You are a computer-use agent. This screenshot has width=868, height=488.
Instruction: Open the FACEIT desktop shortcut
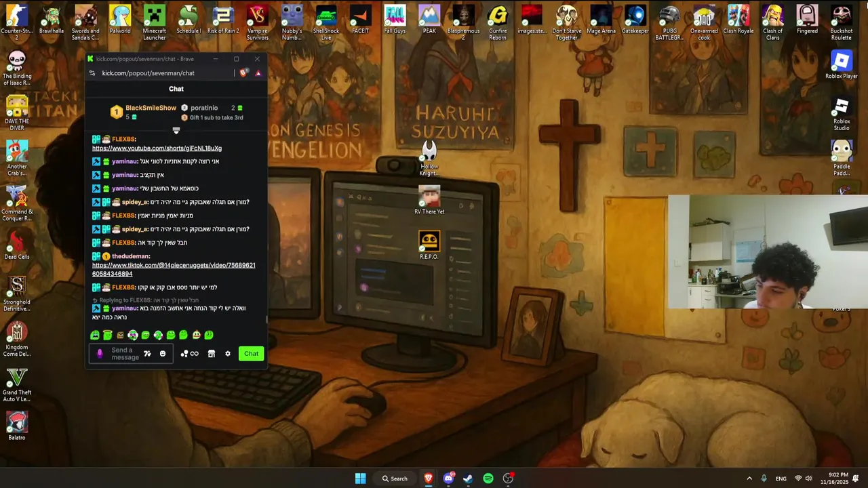tap(361, 20)
